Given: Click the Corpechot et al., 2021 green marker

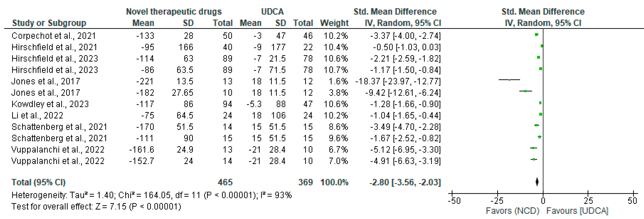Looking at the screenshot, I should [x=536, y=35].
